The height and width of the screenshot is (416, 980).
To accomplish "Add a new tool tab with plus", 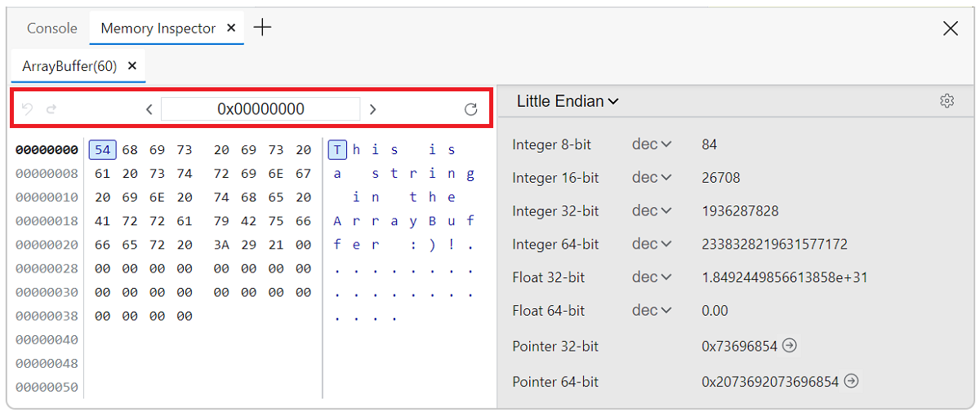I will pyautogui.click(x=262, y=28).
